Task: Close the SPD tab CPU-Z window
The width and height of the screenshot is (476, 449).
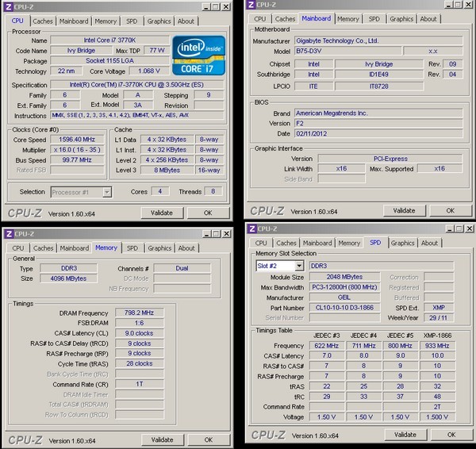Action: click(470, 228)
